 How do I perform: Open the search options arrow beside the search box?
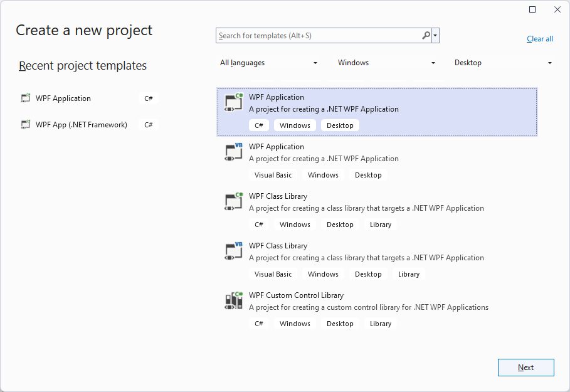(434, 35)
